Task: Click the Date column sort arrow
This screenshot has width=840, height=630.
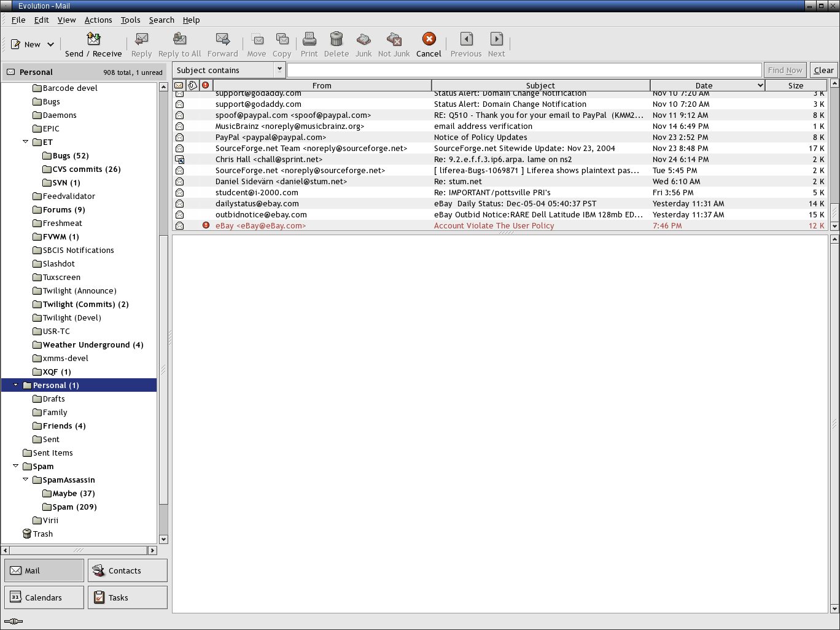Action: point(760,85)
